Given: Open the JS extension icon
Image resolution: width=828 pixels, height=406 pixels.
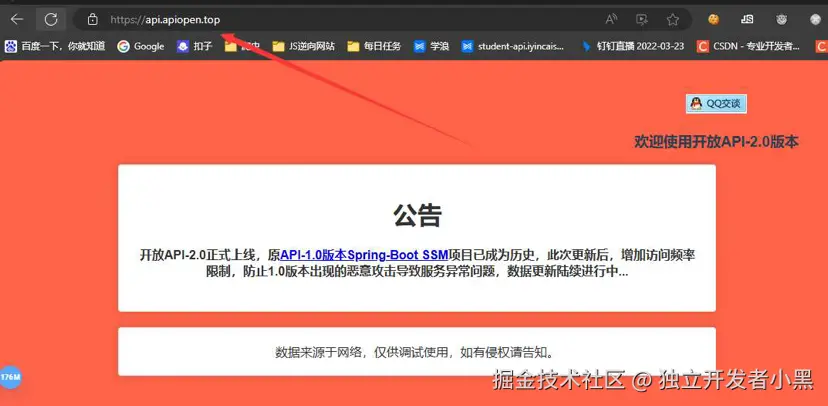Looking at the screenshot, I should click(747, 19).
